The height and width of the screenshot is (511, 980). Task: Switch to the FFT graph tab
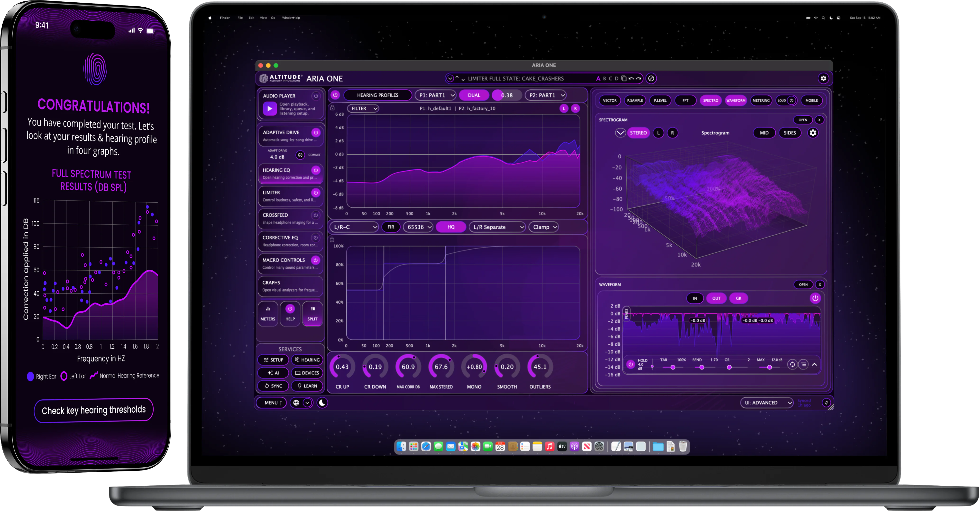(685, 100)
